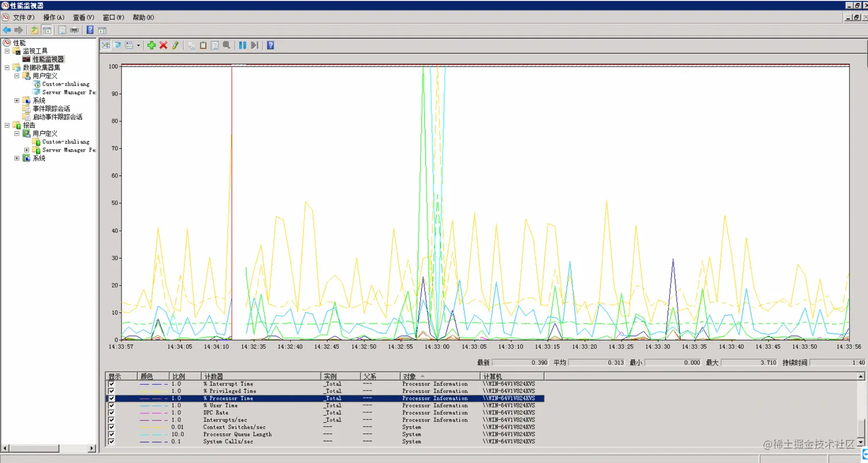Viewport: 868px width, 463px height.
Task: Click the green plus Add Counters icon
Action: click(x=152, y=45)
